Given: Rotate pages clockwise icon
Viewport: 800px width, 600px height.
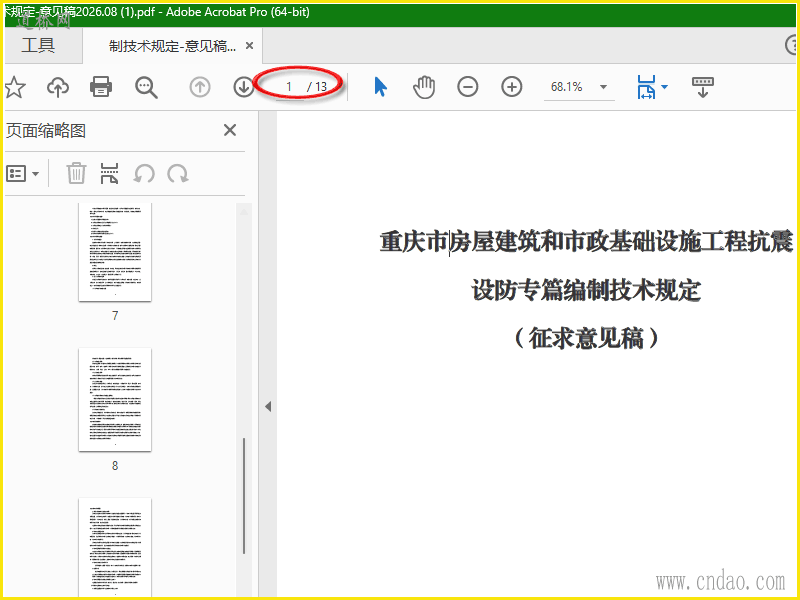Looking at the screenshot, I should tap(178, 173).
